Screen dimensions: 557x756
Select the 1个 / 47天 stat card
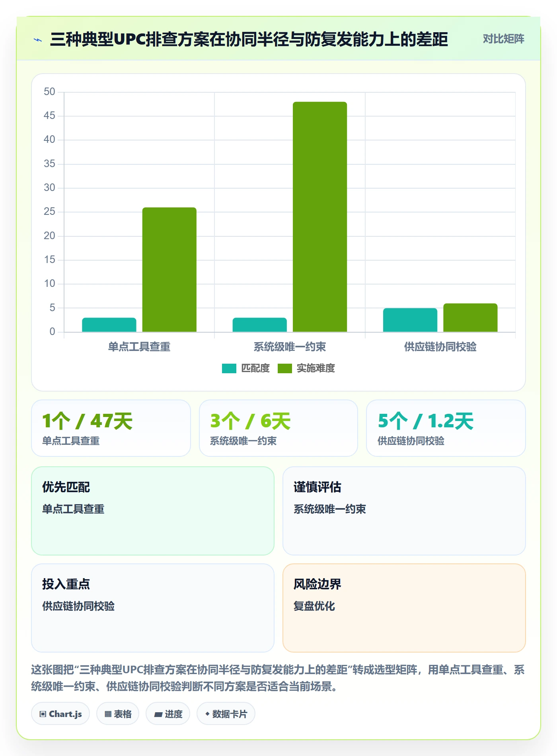[x=111, y=428]
